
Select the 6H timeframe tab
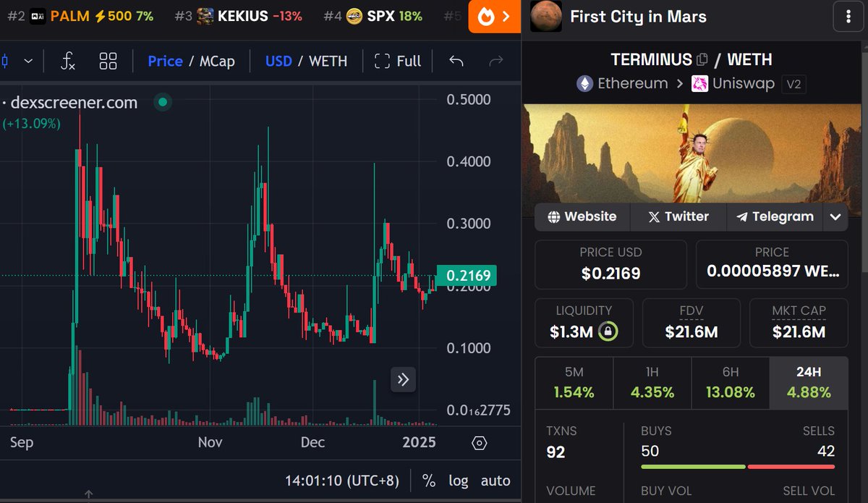731,383
